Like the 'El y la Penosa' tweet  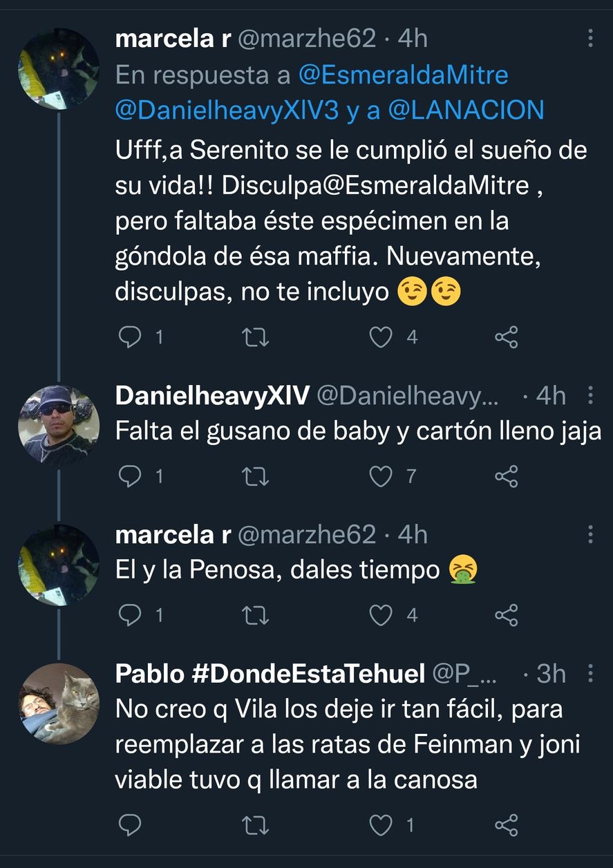[381, 614]
